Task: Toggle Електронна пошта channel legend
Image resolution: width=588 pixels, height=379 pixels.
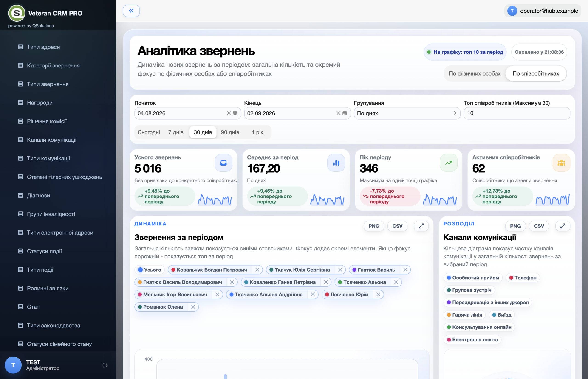Action: click(472, 339)
